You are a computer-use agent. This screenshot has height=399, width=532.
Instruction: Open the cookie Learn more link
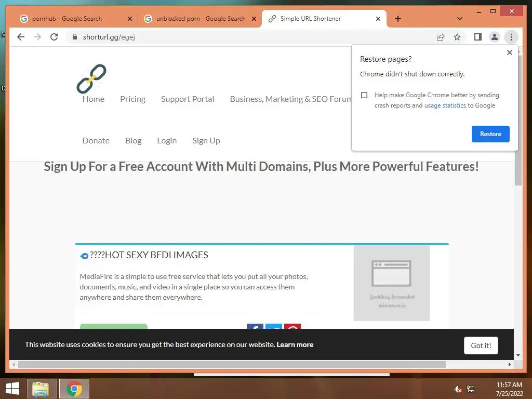295,344
